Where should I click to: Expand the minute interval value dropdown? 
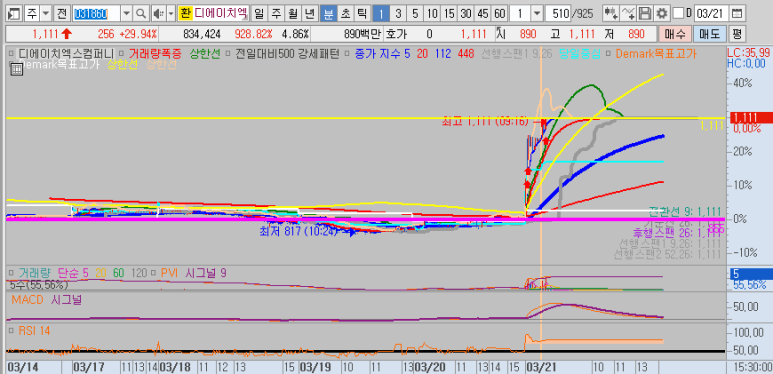point(537,13)
